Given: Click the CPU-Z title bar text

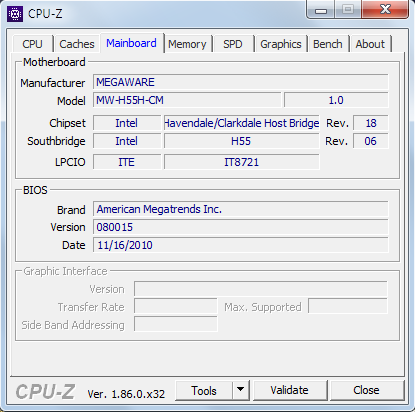Looking at the screenshot, I should pyautogui.click(x=45, y=14).
